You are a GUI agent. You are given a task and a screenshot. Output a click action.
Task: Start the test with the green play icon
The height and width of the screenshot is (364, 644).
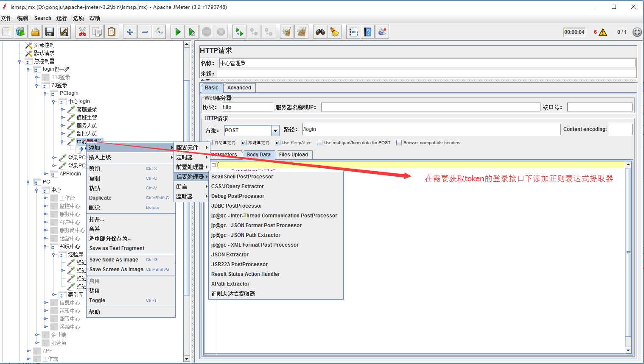coord(178,32)
